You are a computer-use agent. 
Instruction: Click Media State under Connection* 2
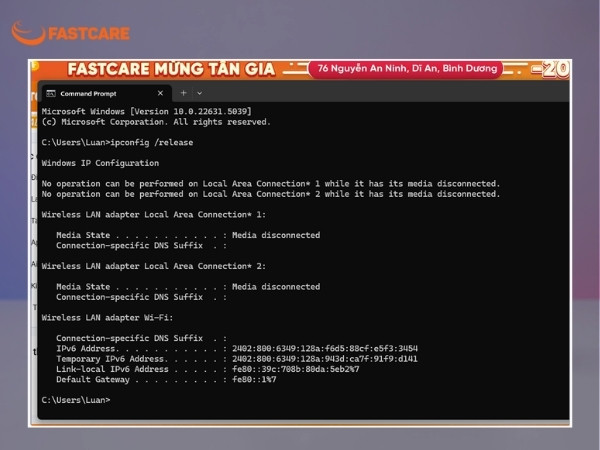(188, 287)
